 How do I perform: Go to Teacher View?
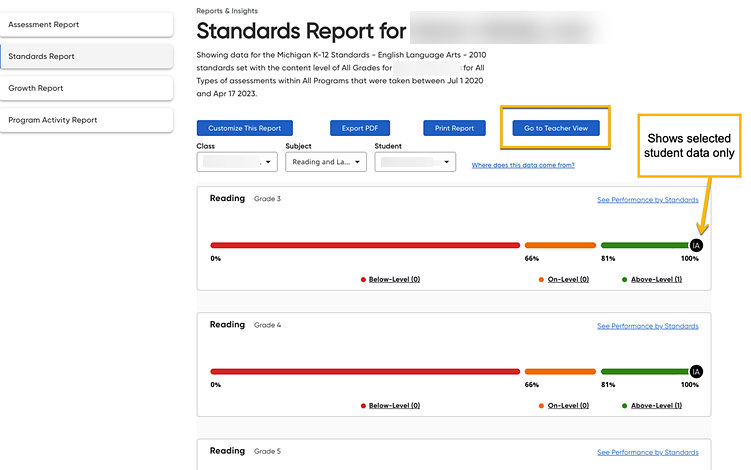(556, 128)
